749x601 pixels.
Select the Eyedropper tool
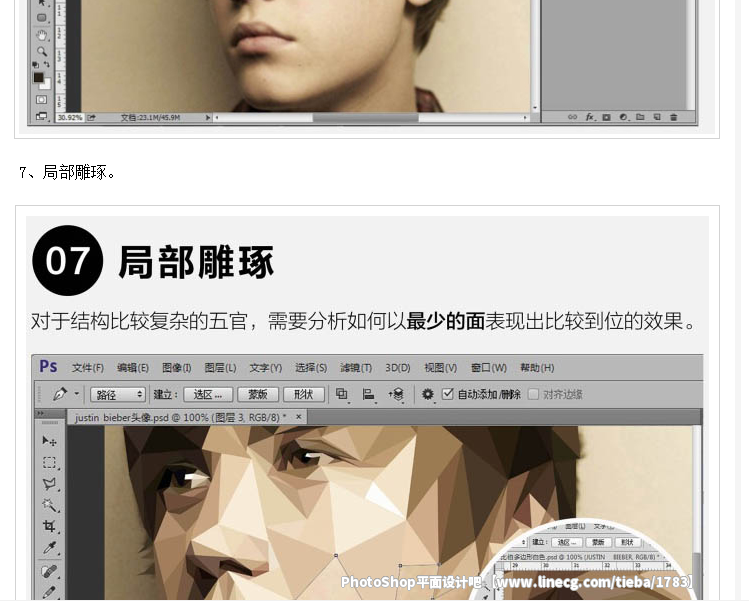point(49,548)
